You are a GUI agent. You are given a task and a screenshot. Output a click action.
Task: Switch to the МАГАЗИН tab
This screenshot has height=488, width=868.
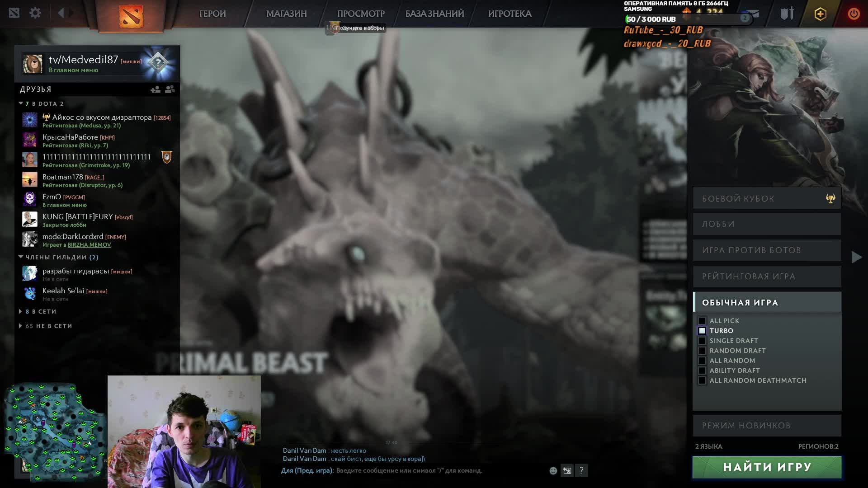[286, 14]
